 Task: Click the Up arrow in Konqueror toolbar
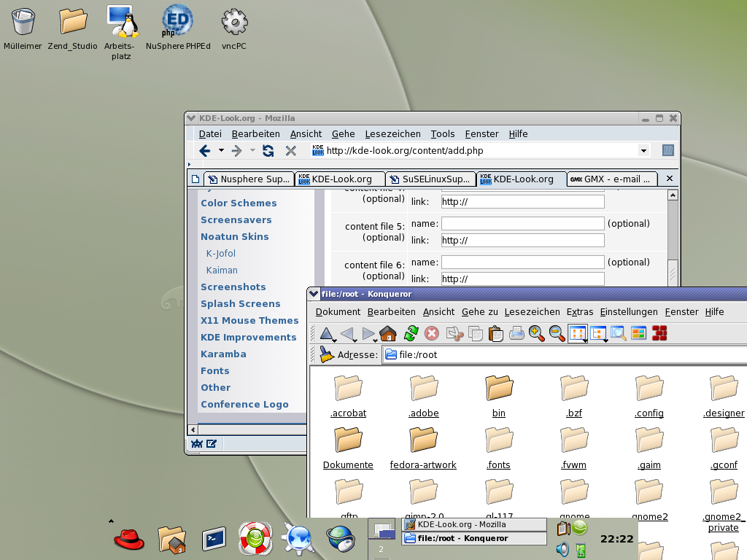pyautogui.click(x=327, y=334)
